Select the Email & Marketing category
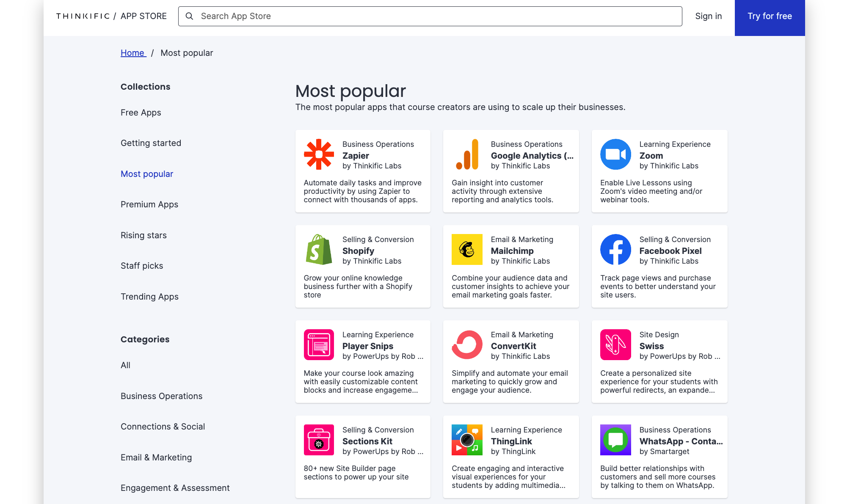The image size is (847, 504). tap(156, 457)
